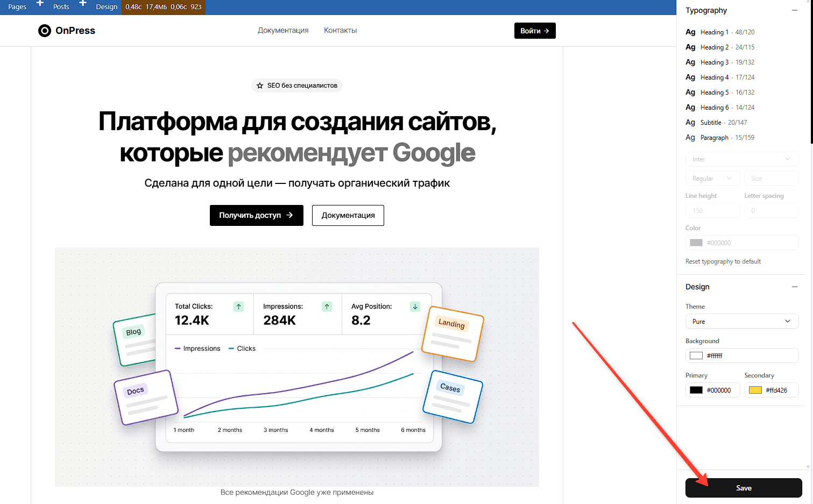Collapse the Typography section

coord(794,10)
